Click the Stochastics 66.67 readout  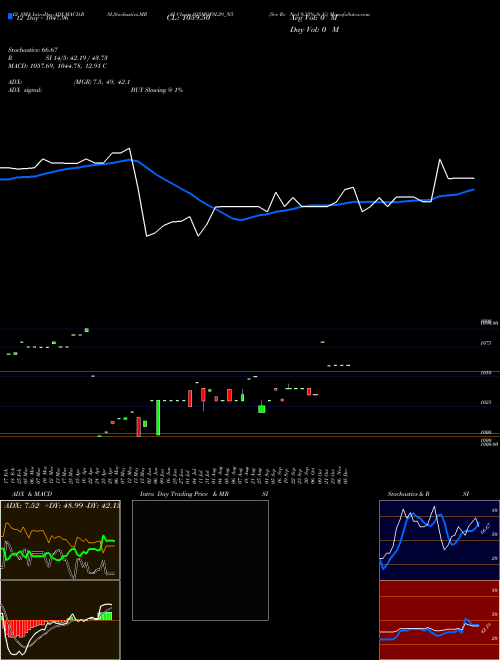click(33, 50)
